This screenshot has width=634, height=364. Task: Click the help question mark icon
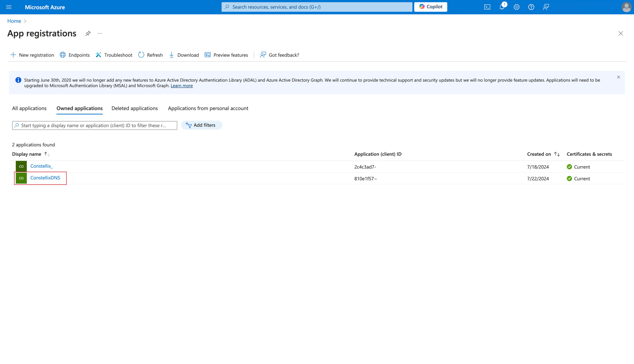point(531,7)
